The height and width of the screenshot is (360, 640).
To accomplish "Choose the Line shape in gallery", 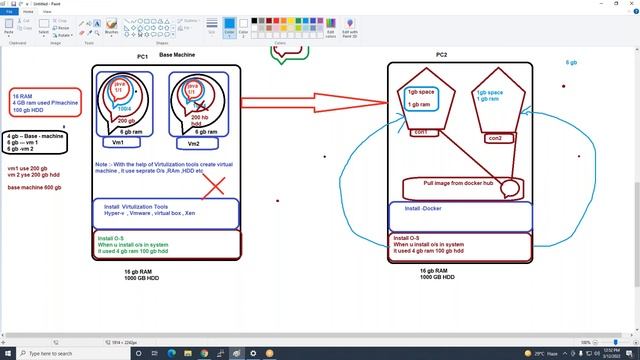I will 127,21.
